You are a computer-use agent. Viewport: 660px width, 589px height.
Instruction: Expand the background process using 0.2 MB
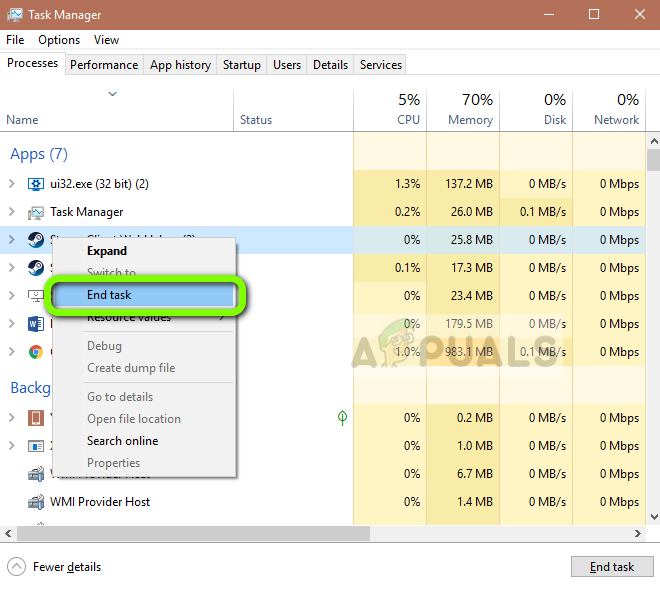(12, 418)
